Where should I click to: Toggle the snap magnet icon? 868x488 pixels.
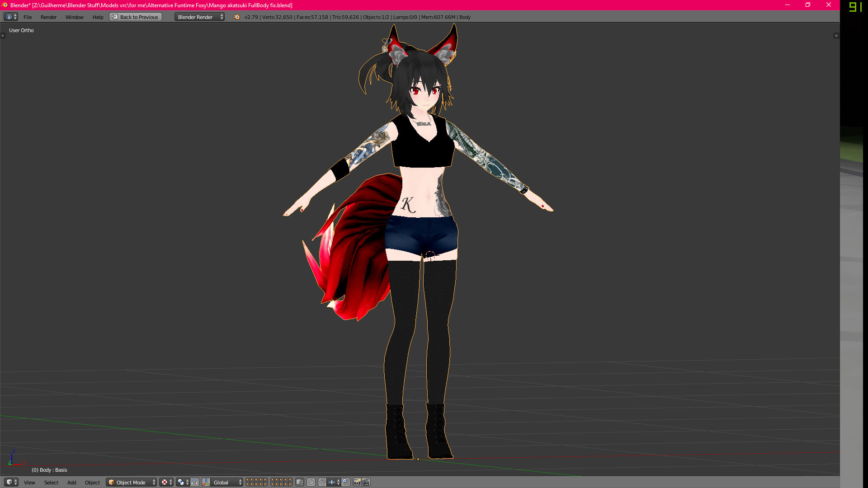coord(322,482)
